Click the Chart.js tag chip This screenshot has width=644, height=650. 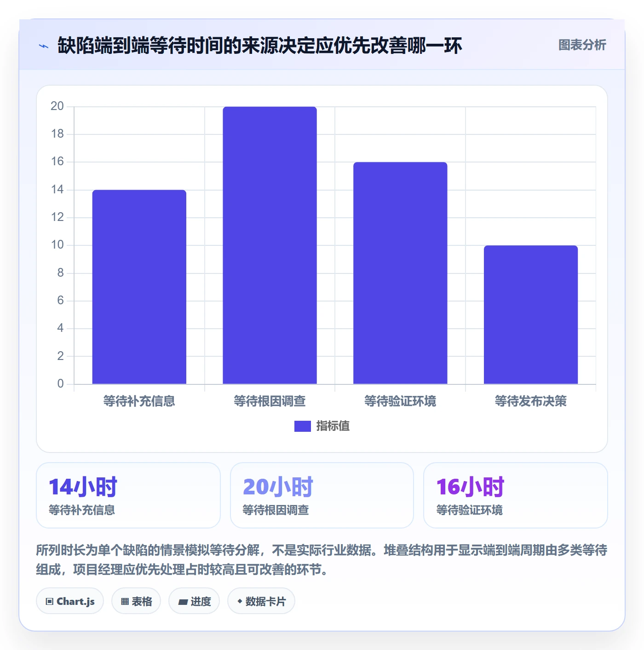point(70,601)
